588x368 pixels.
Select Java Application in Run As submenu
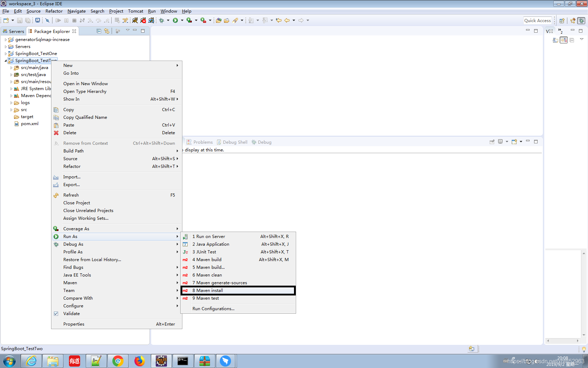click(238, 244)
